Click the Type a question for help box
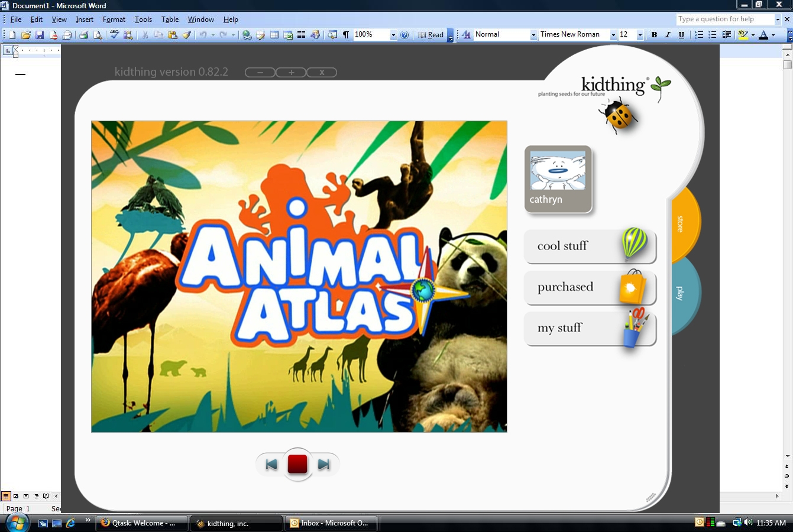Screen dimensions: 793x532 tap(725, 20)
